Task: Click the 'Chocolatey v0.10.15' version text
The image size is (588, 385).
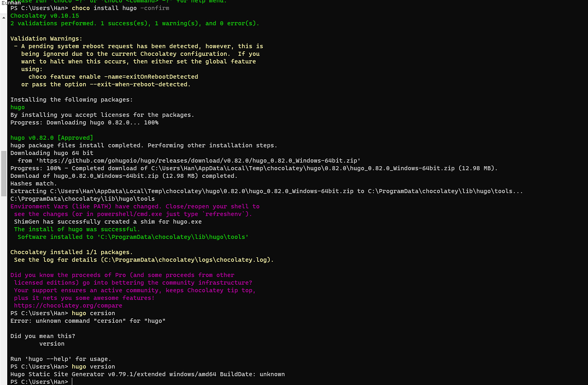Action: point(45,16)
